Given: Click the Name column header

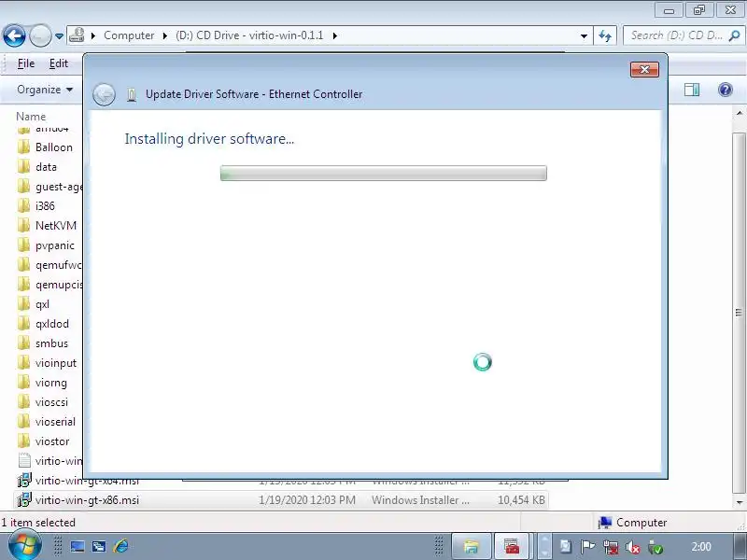Looking at the screenshot, I should coord(31,116).
